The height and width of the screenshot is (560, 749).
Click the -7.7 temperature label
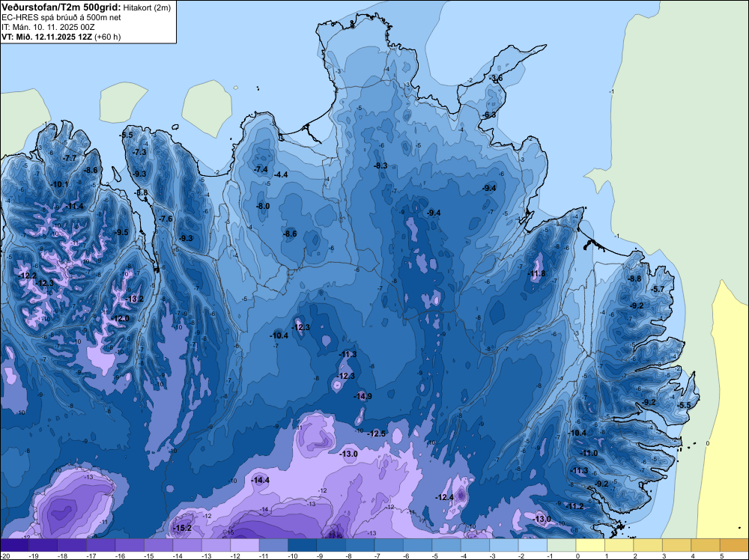click(69, 158)
